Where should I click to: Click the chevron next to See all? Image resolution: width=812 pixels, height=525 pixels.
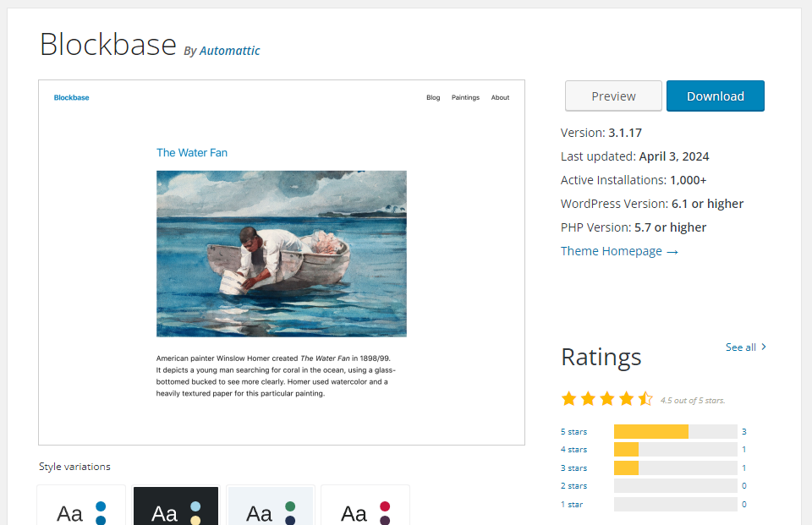(764, 347)
